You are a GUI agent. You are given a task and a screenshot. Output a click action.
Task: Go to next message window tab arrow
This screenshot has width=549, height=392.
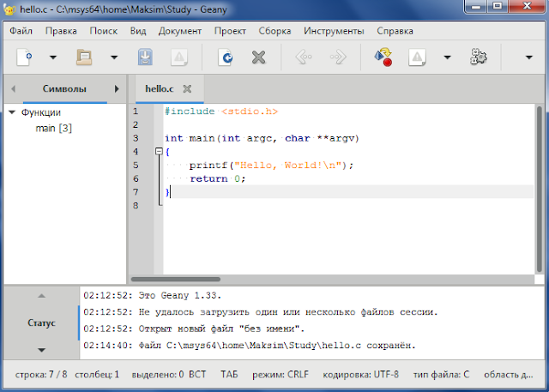point(41,350)
